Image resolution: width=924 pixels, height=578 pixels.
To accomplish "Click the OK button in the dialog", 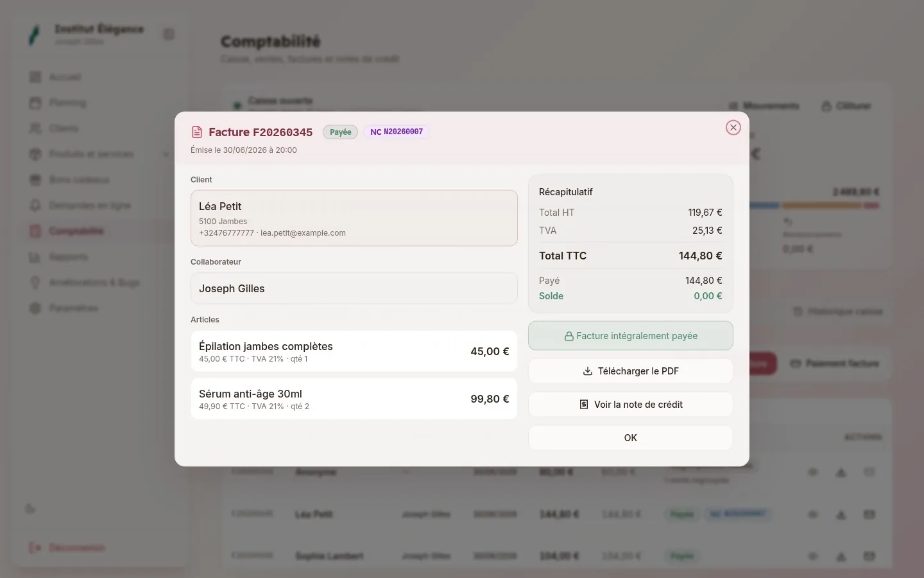I will 631,438.
